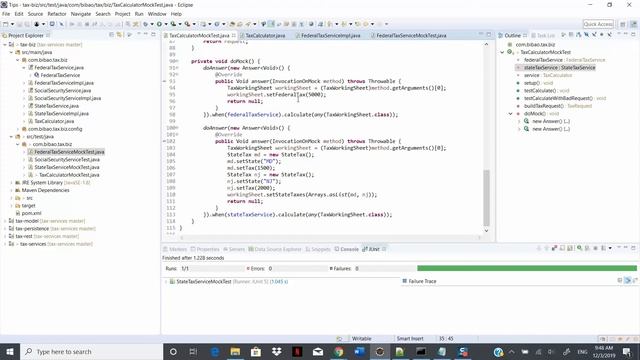Collapse the src/main/java folder

coord(11,52)
